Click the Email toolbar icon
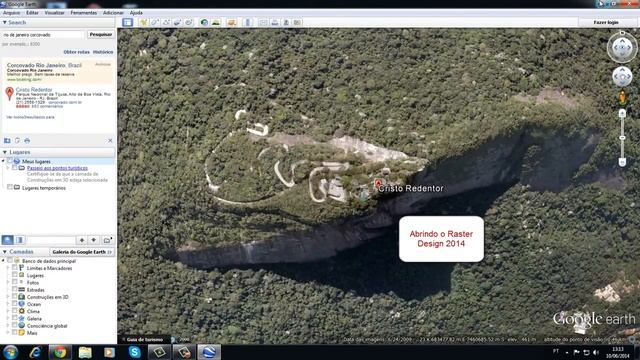 tap(263, 22)
